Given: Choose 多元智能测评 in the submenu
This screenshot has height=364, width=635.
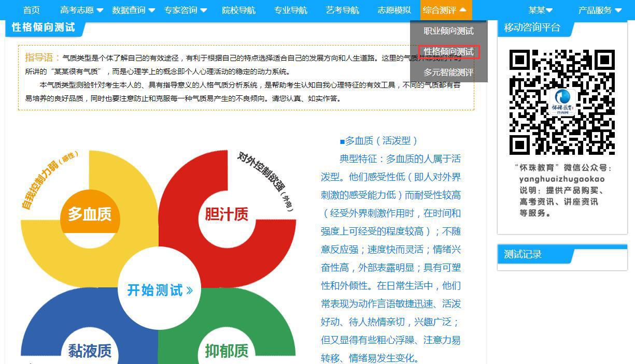Looking at the screenshot, I should [x=448, y=72].
